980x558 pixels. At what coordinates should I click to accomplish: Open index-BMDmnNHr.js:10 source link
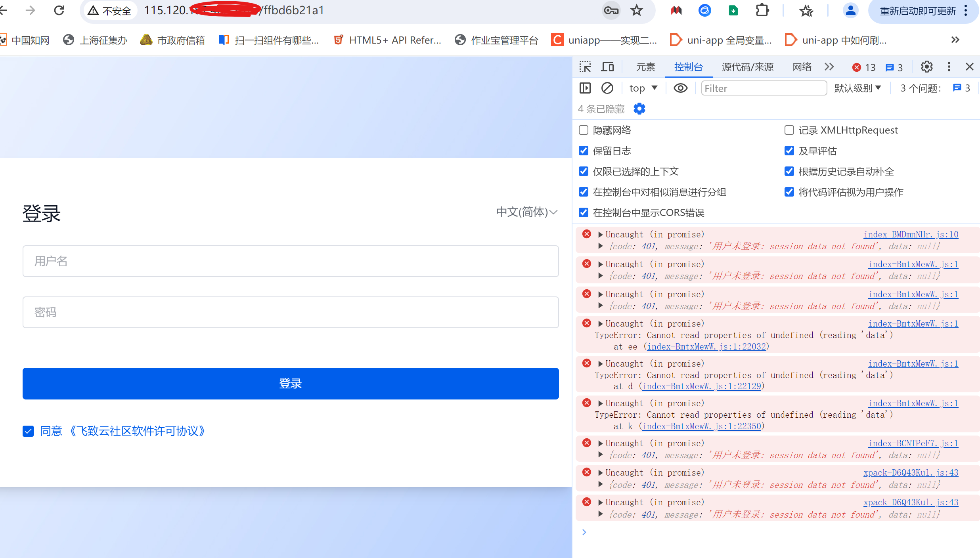pyautogui.click(x=911, y=234)
